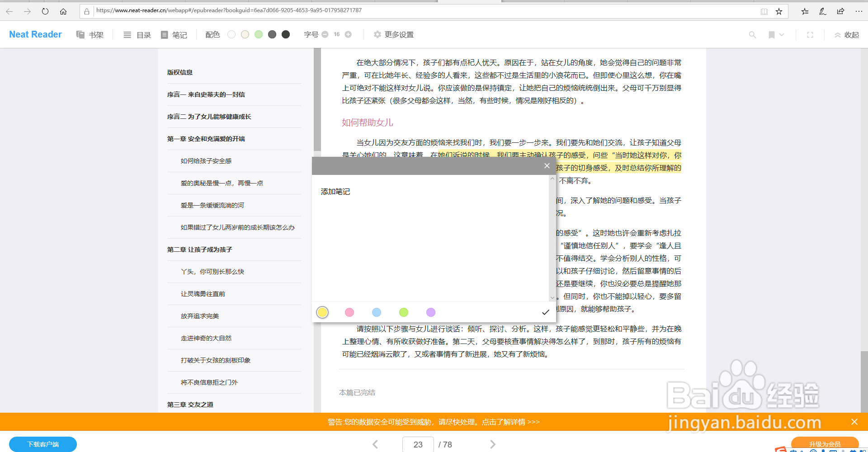868x452 pixels.
Task: Click 下载客户端 download button
Action: tap(43, 444)
